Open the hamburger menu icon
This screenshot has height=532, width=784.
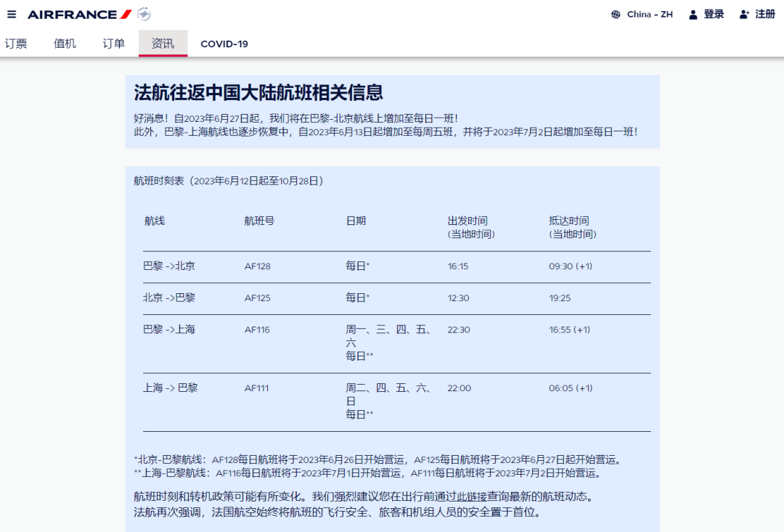tap(12, 14)
